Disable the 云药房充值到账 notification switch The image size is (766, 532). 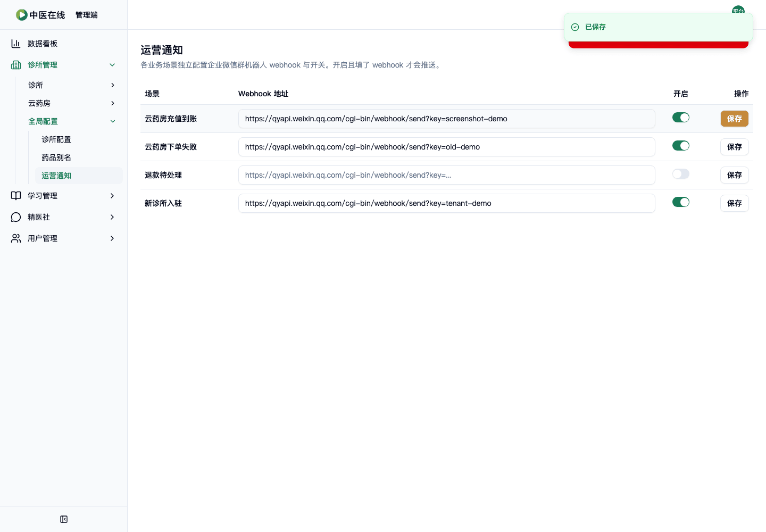(x=681, y=118)
